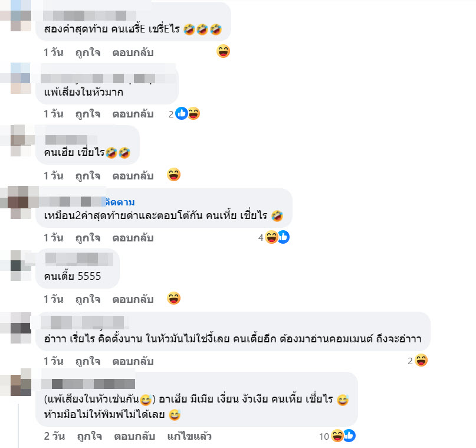Click แก้ไขแล้ว edited label on last comment
Screen dimensions: 476x448
pos(189,436)
